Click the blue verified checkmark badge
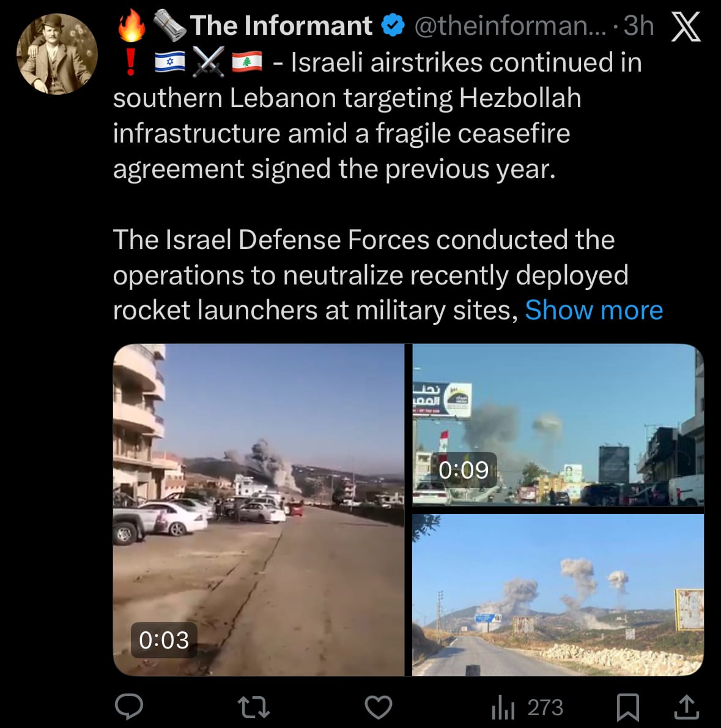The width and height of the screenshot is (721, 728). 393,26
